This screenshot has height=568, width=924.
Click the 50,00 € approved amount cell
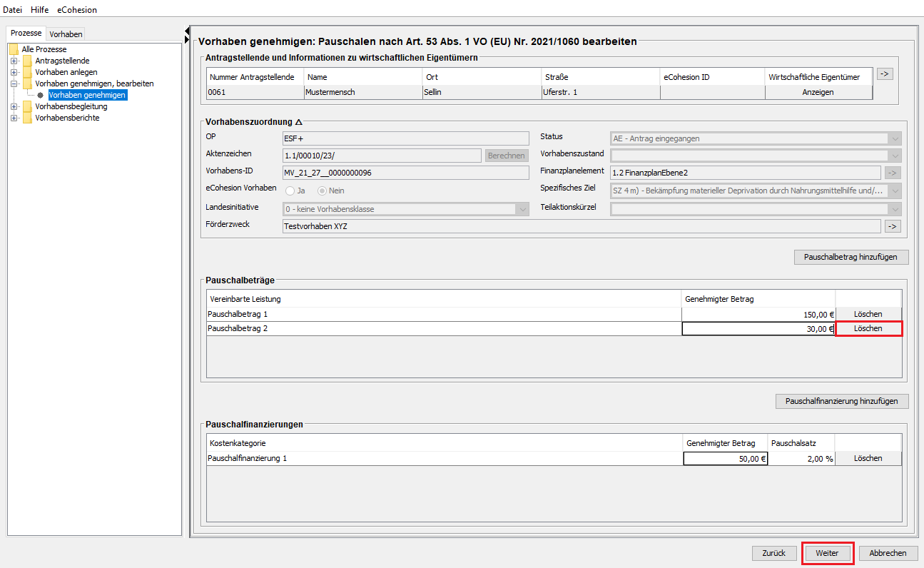pos(726,458)
